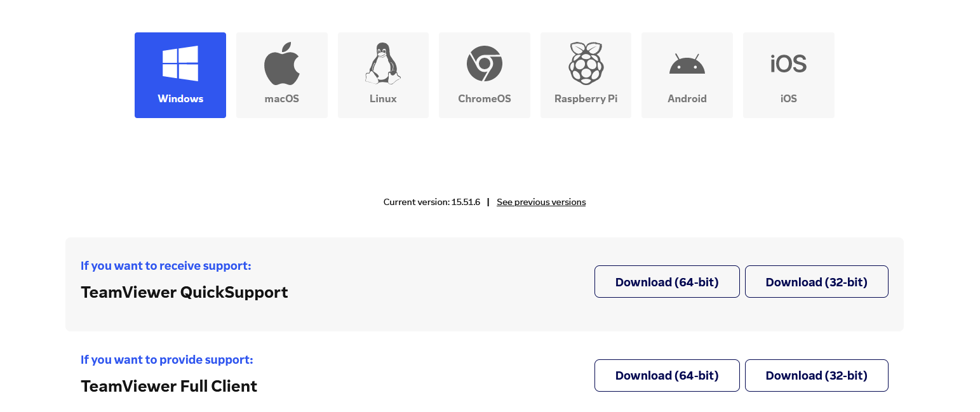Switch to the small iOS tab label

pyautogui.click(x=788, y=99)
